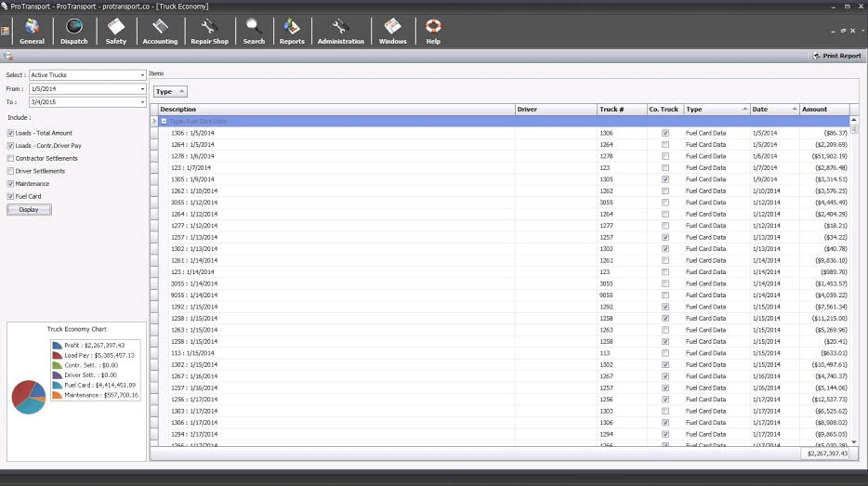Click the Search magnifier icon

click(x=254, y=31)
